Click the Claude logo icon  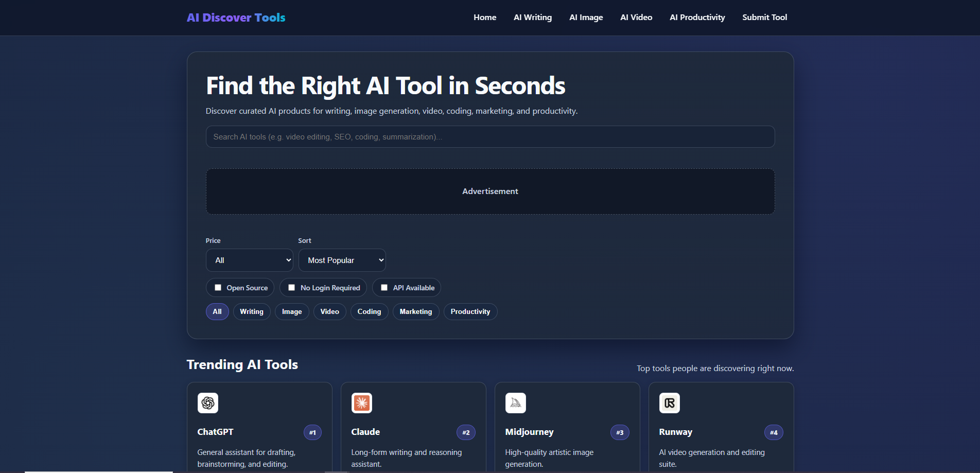(x=361, y=403)
